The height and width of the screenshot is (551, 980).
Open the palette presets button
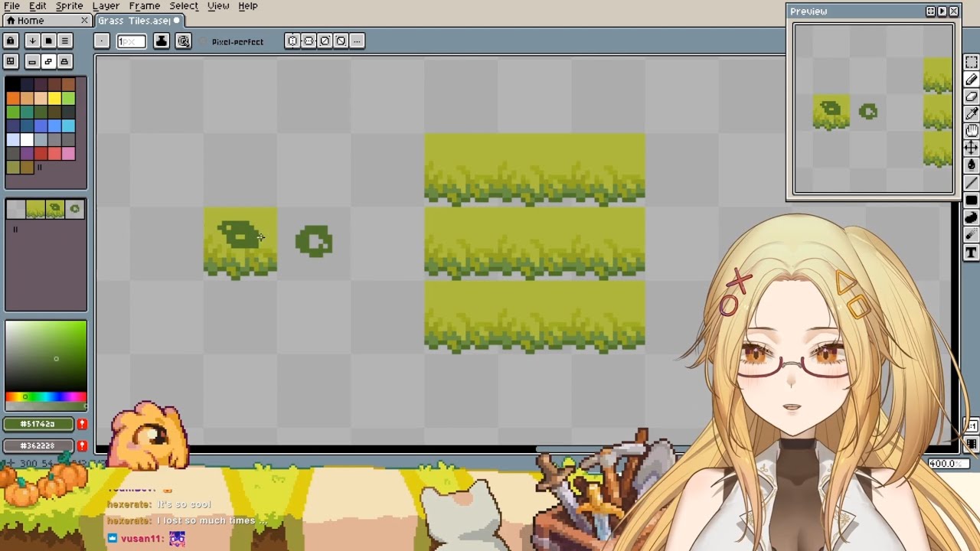(48, 41)
